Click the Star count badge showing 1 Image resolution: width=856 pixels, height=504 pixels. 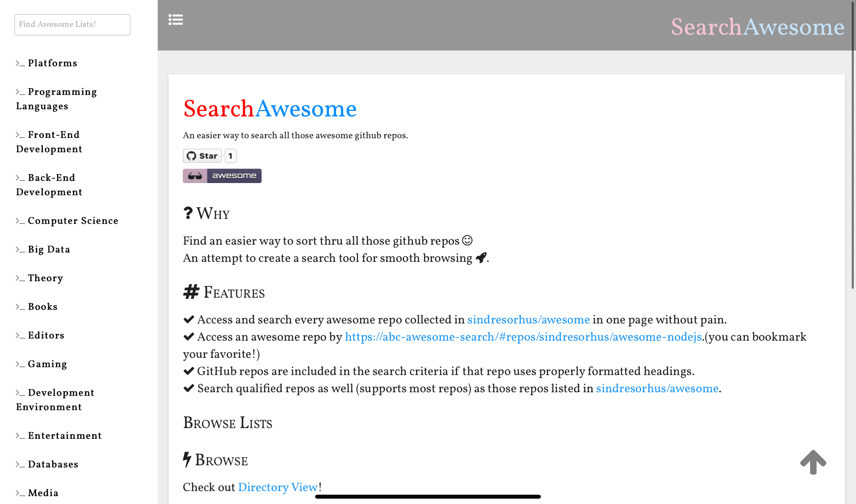pyautogui.click(x=230, y=156)
